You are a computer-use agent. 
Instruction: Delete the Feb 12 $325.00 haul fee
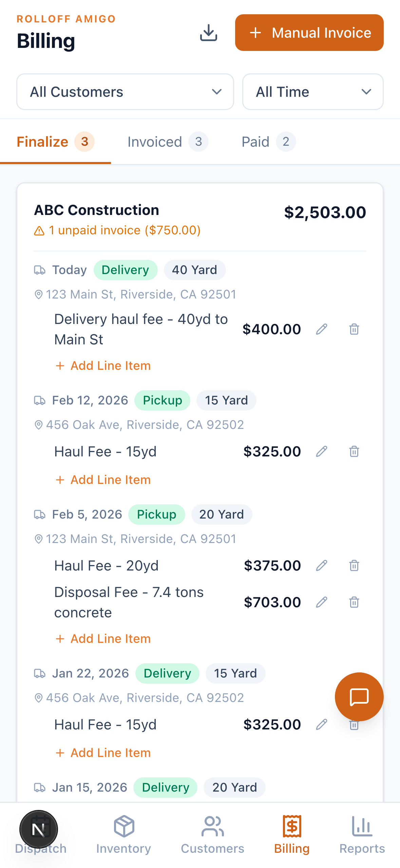point(354,451)
